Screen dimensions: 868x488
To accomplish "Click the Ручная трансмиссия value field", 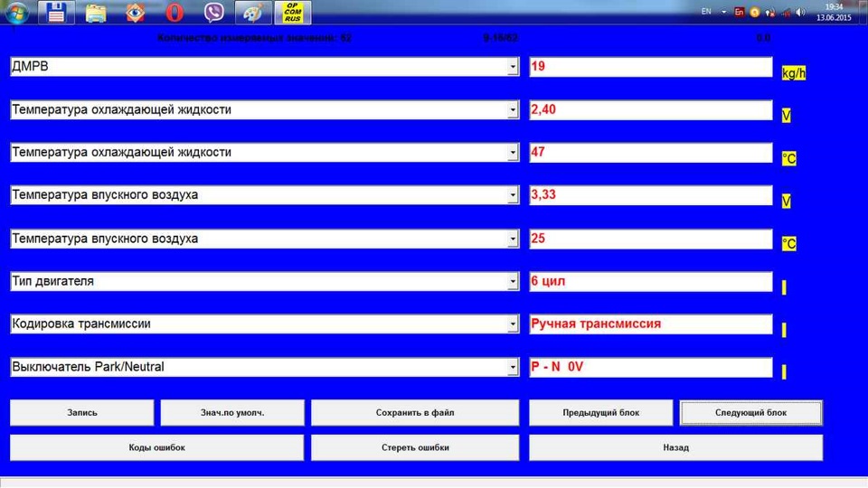I will [650, 324].
